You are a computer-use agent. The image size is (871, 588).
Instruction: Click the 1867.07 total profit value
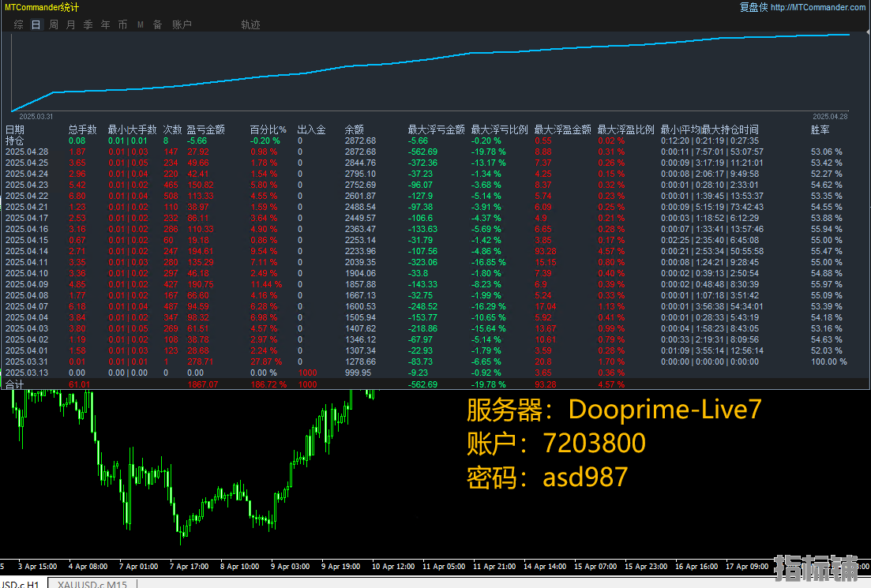(203, 384)
